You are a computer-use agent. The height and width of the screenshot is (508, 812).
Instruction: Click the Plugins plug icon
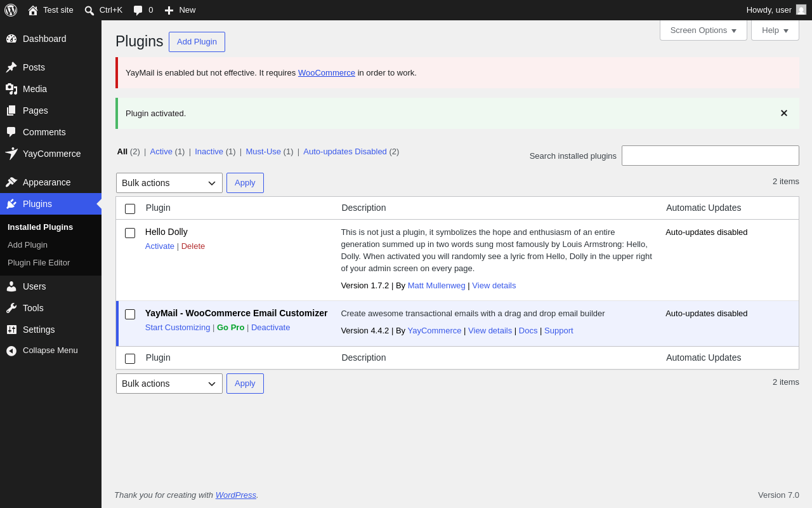click(x=11, y=204)
